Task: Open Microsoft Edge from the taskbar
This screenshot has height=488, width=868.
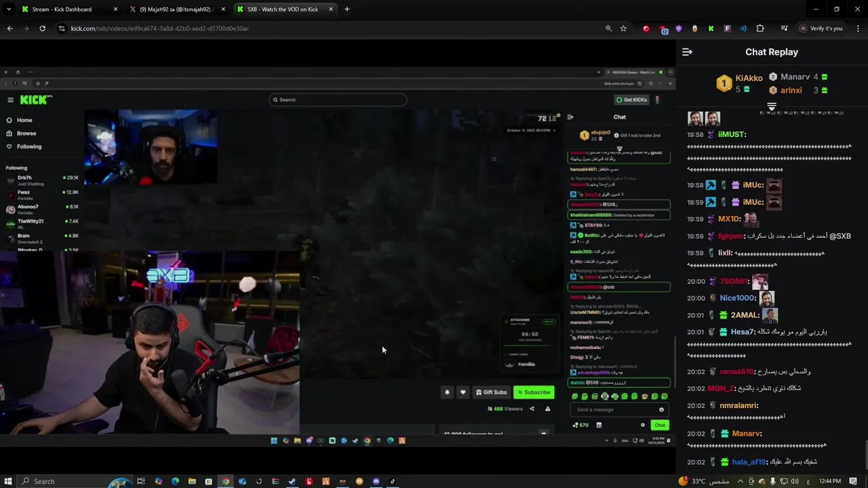Action: pos(175,481)
